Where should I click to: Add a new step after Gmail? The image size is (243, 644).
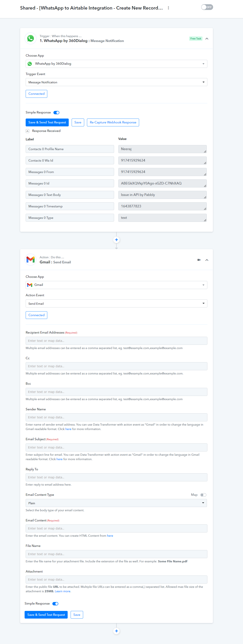[x=116, y=631]
